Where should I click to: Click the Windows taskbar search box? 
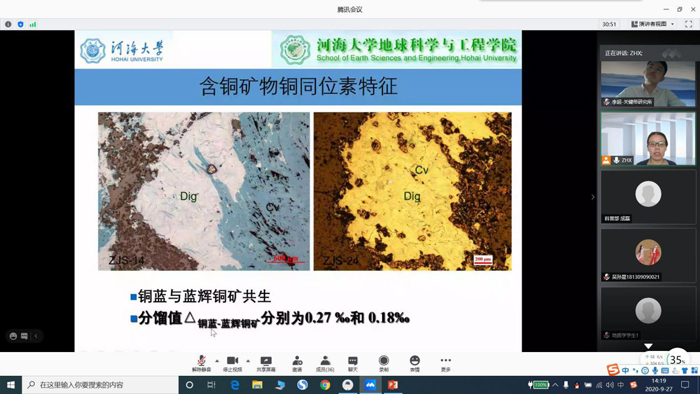click(x=100, y=385)
